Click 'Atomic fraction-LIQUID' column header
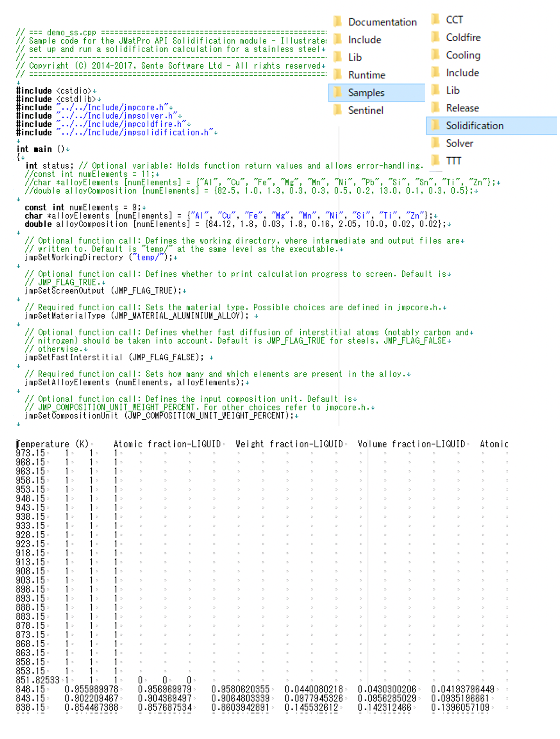This screenshot has height=739, width=560. click(167, 444)
